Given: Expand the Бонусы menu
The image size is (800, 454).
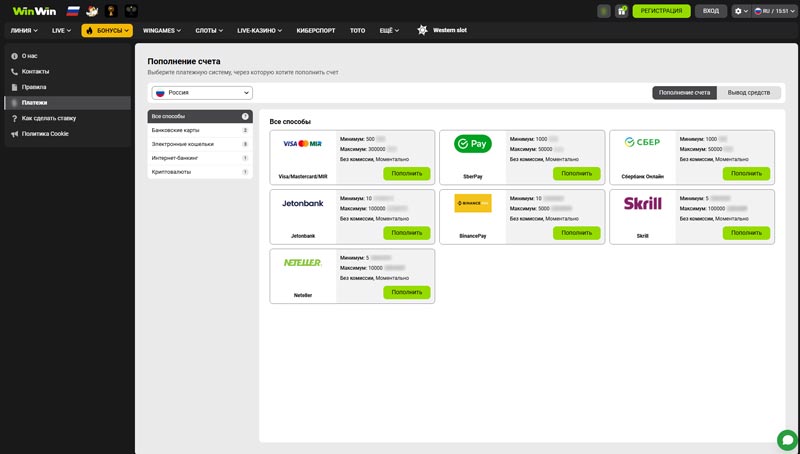Looking at the screenshot, I should click(107, 31).
